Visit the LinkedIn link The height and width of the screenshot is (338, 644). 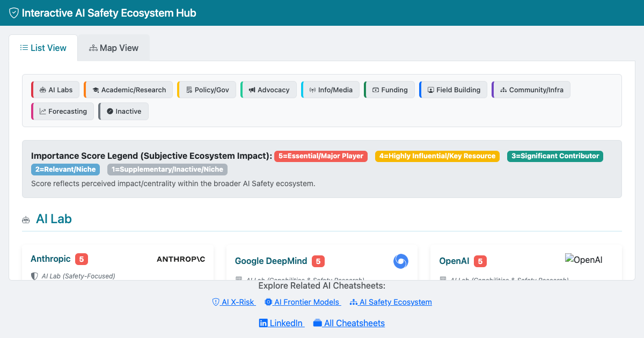(x=282, y=323)
